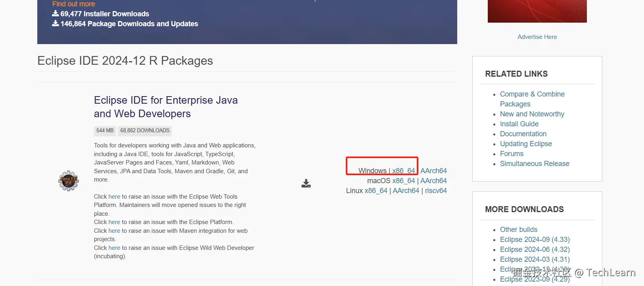Viewport: 644px width, 286px height.
Task: Click 'here' link for Eclipse Platform issue
Action: pos(114,222)
